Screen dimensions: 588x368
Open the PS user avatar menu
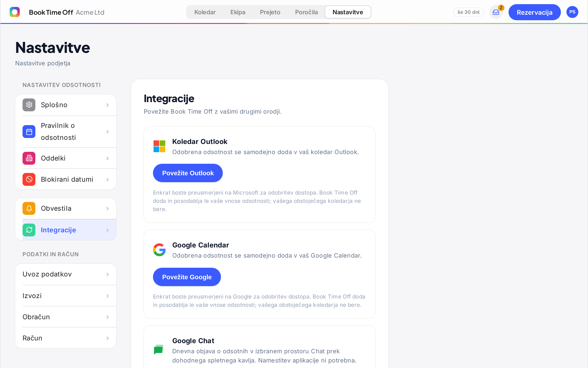[x=572, y=12]
